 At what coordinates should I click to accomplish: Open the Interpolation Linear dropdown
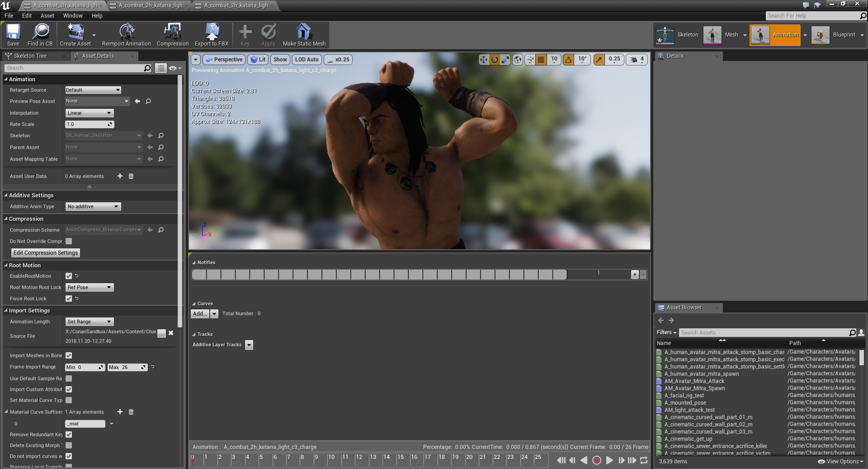[89, 113]
